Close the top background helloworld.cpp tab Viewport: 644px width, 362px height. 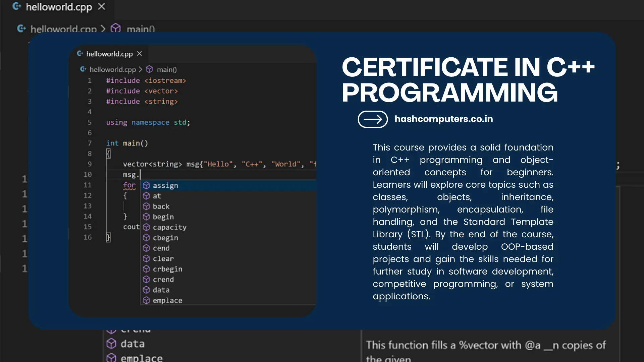coord(101,7)
